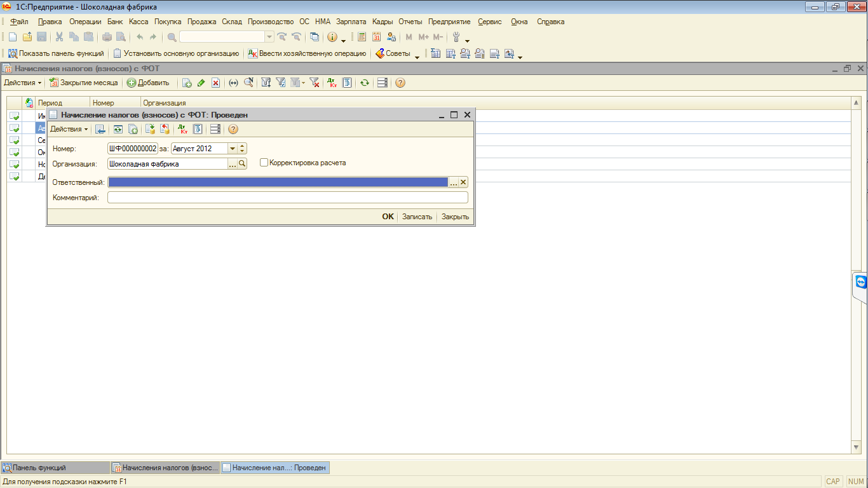Image resolution: width=868 pixels, height=488 pixels.
Task: Switch to the Начисления налогов list window tab
Action: (165, 468)
